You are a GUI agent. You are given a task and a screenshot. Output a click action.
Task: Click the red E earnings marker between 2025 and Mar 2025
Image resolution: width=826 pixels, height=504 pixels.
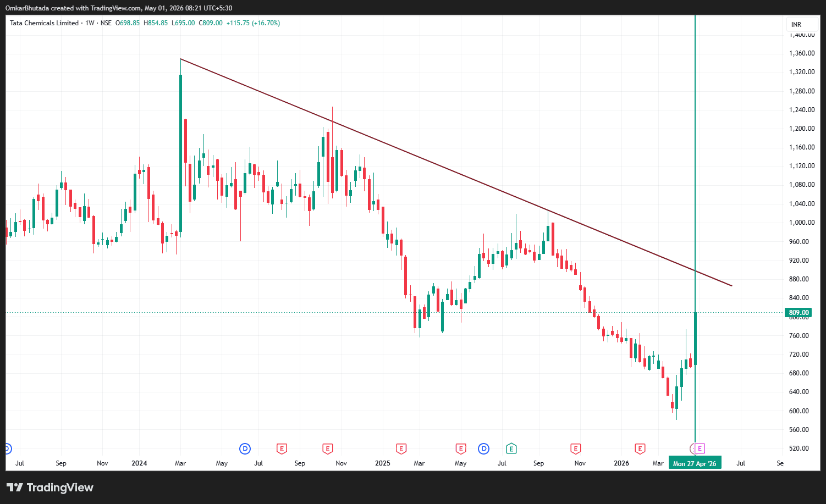click(x=401, y=449)
